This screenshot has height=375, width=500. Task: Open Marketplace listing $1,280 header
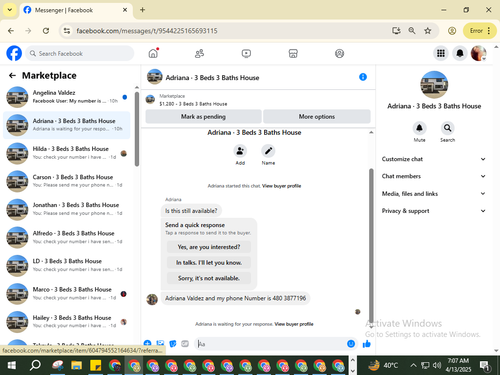tap(193, 100)
